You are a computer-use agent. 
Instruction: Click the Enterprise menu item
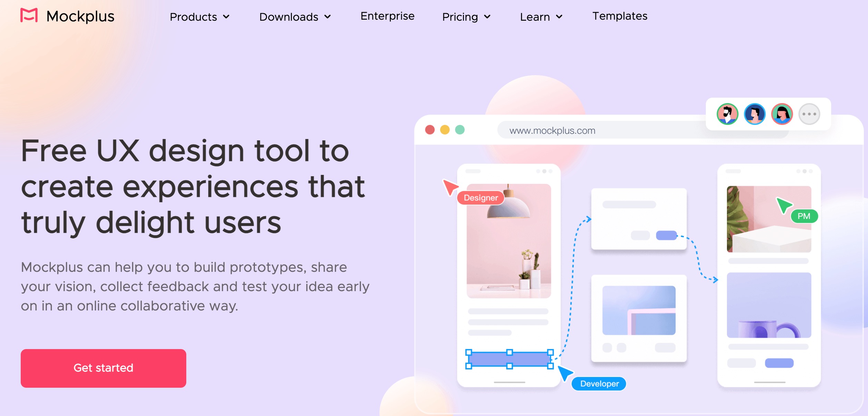click(387, 16)
